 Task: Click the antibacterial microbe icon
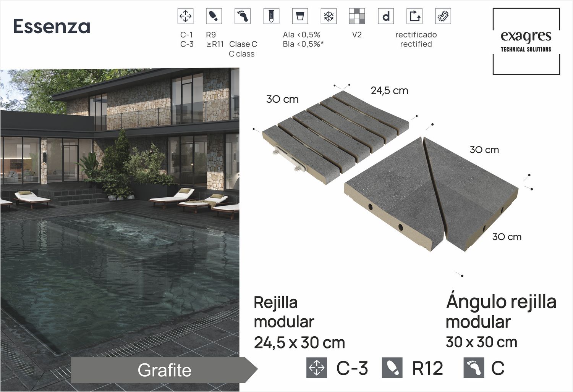pyautogui.click(x=443, y=16)
